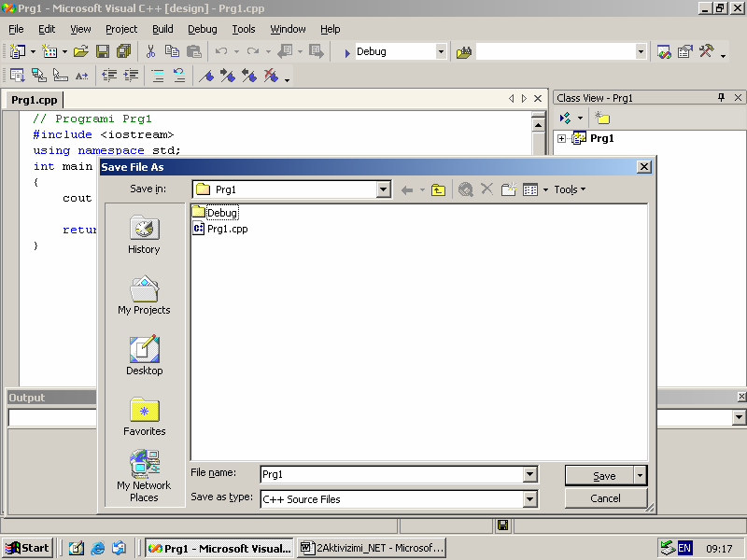Select the Prg1.cpp editor tab

pyautogui.click(x=35, y=100)
